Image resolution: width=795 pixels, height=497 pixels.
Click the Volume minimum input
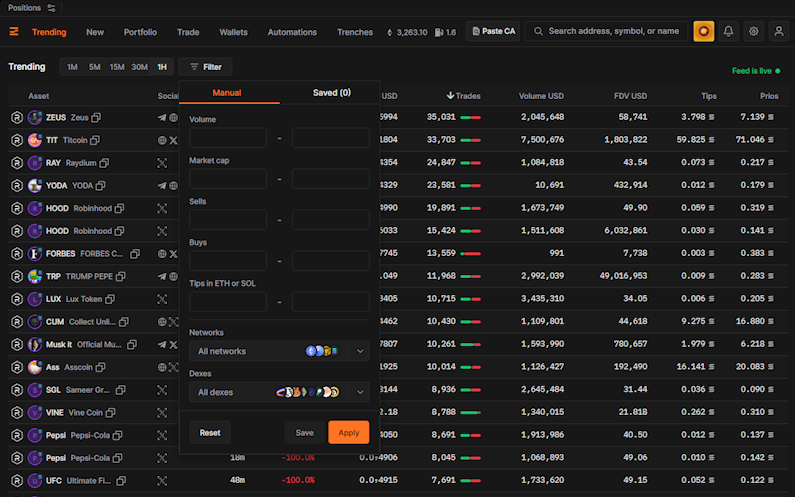coord(228,138)
